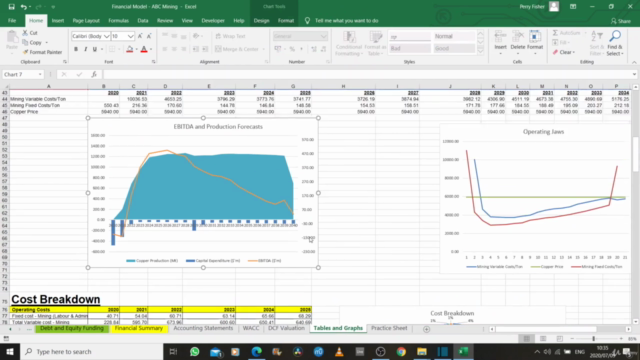Open File Explorer from the taskbar

coord(422,351)
